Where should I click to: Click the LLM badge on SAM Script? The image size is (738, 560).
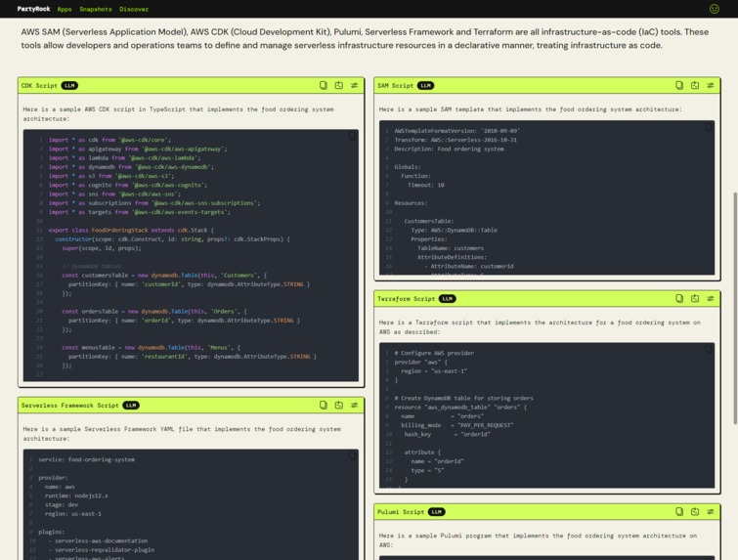[x=425, y=86]
